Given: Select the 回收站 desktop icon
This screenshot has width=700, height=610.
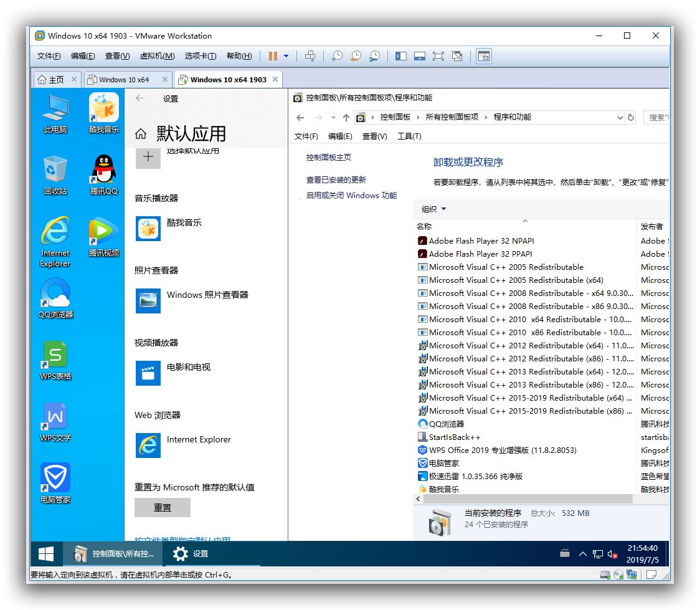Looking at the screenshot, I should pos(55,176).
